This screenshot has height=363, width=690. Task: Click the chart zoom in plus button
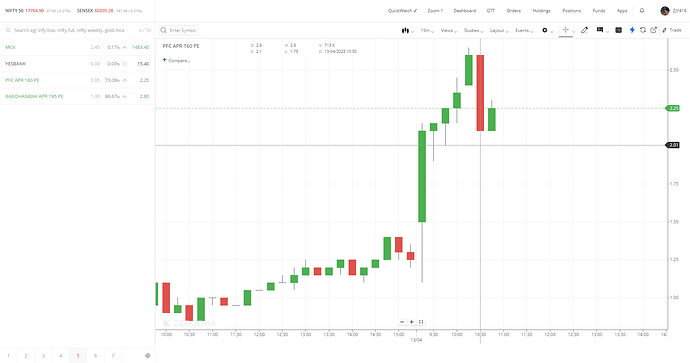[411, 322]
